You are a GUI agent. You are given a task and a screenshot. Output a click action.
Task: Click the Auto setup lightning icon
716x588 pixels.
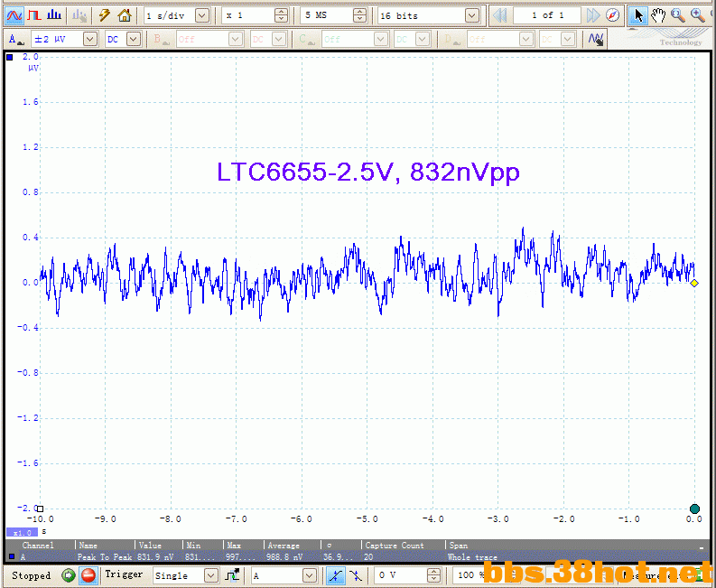105,15
